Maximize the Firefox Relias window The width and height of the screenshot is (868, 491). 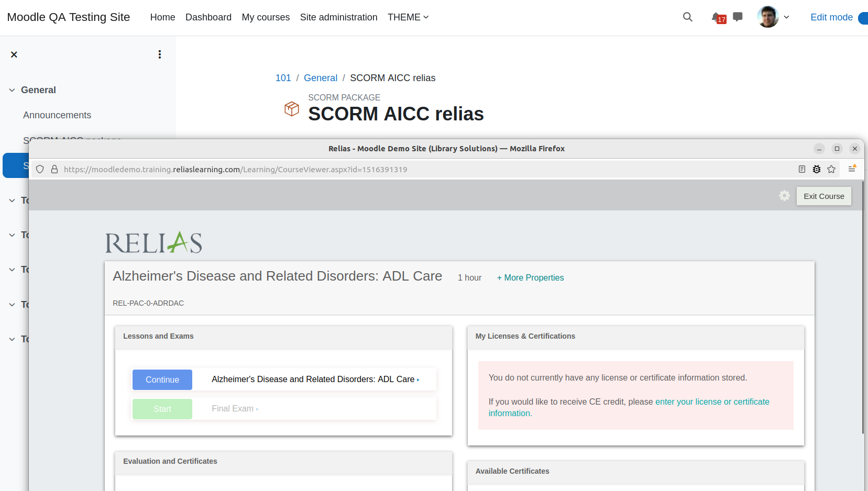click(x=837, y=149)
